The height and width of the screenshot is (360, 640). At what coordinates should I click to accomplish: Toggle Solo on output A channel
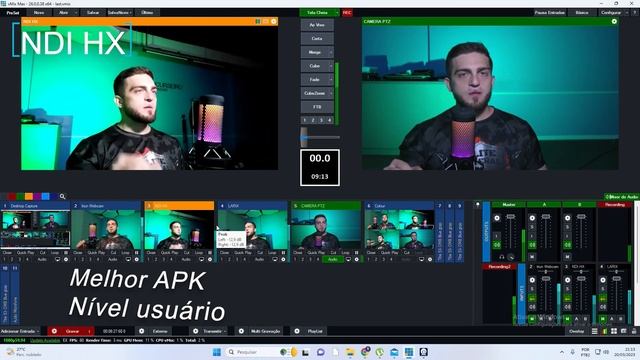(x=532, y=227)
